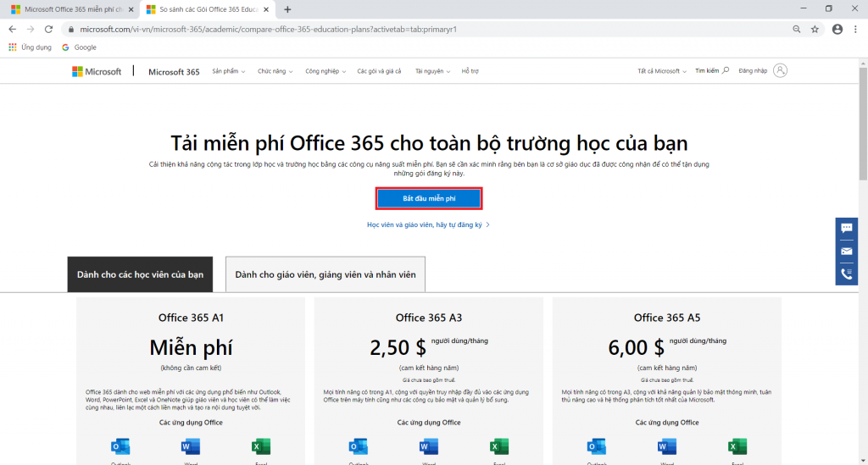Image resolution: width=868 pixels, height=465 pixels.
Task: Click the Office 365 A1 plan title
Action: [191, 318]
